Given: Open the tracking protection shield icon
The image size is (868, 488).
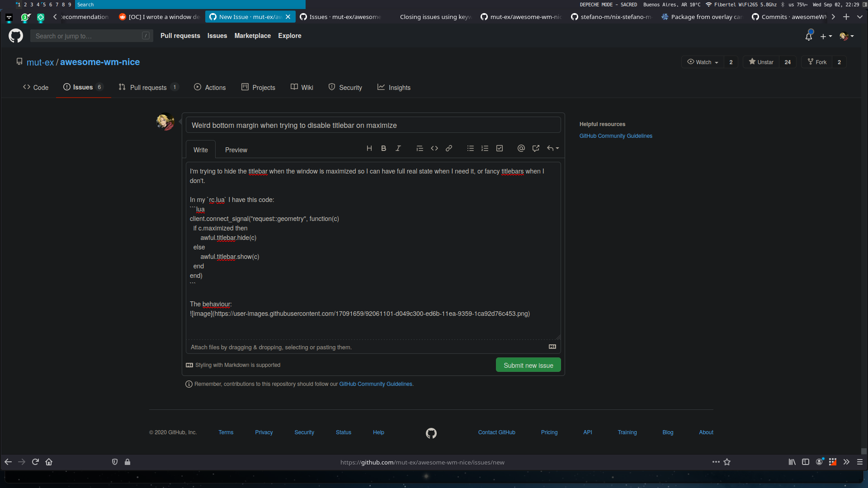Looking at the screenshot, I should pyautogui.click(x=115, y=462).
